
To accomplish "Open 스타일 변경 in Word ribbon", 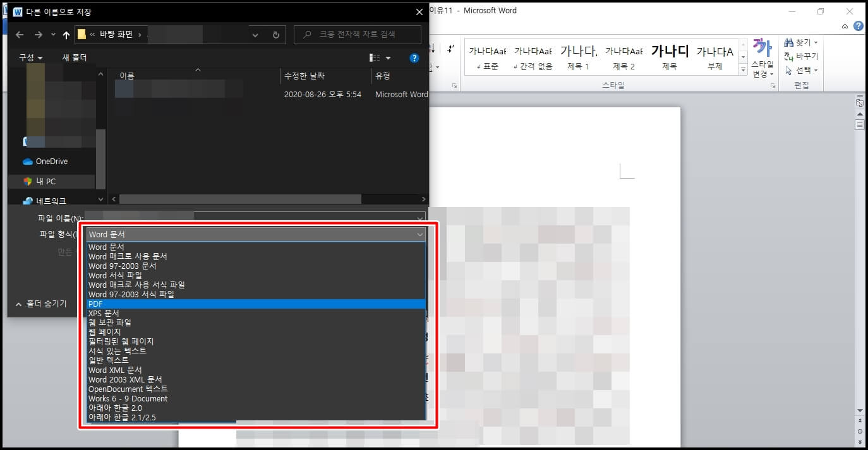I will click(763, 58).
